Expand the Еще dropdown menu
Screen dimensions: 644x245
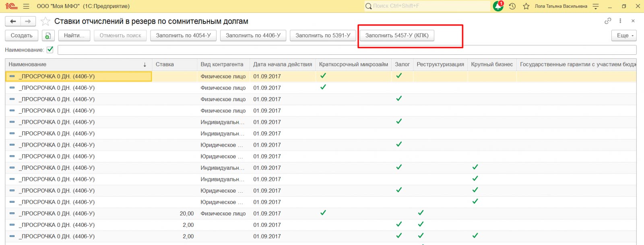pos(624,35)
